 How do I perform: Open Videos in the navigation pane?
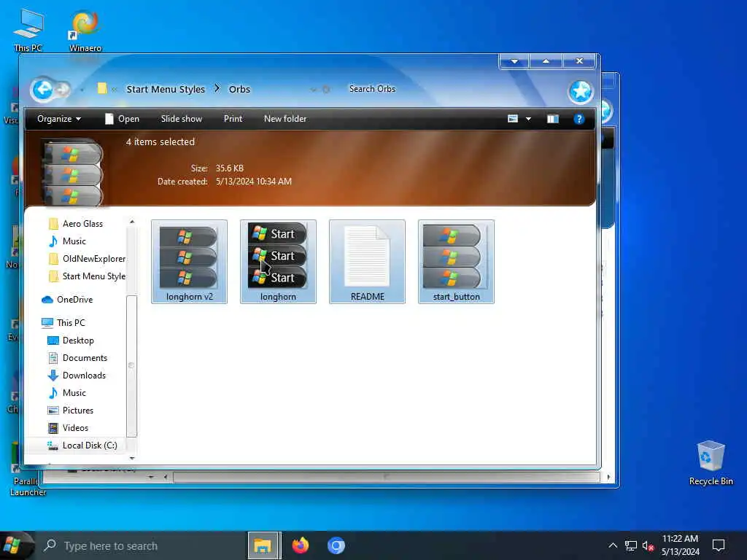point(68,428)
